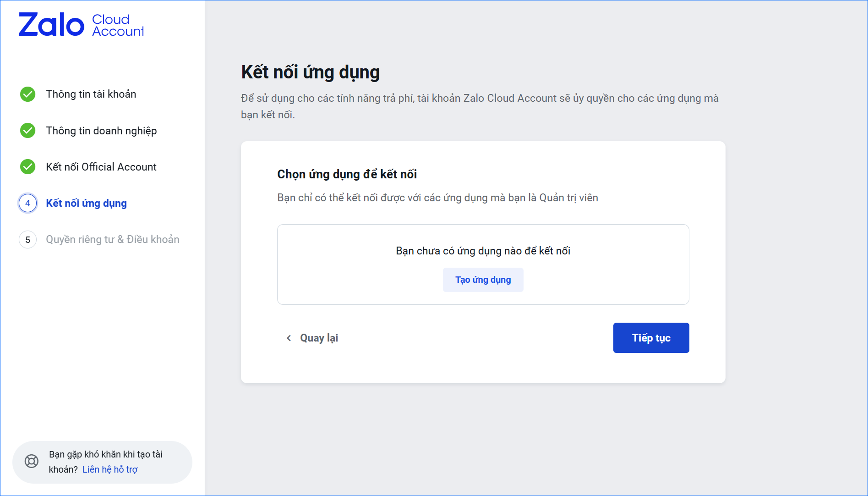Open the Kết nối Official Account step
The image size is (868, 496).
tap(101, 167)
